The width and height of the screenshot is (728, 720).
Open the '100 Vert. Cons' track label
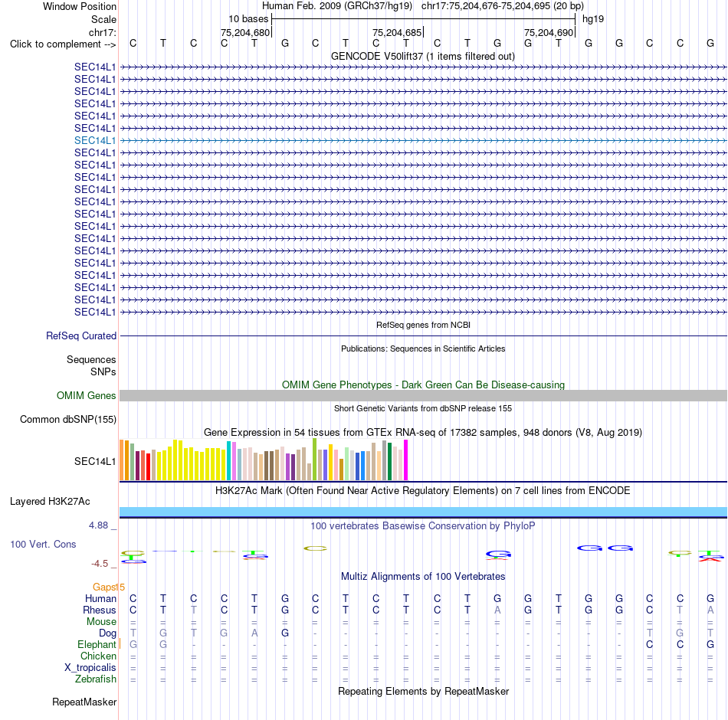[43, 544]
